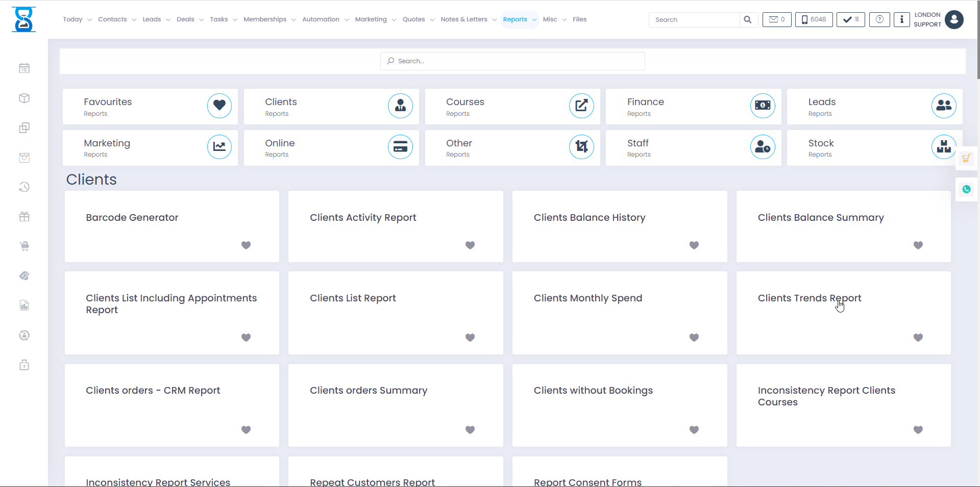Favourite the Clients Activity Report via its heart

[x=470, y=245]
